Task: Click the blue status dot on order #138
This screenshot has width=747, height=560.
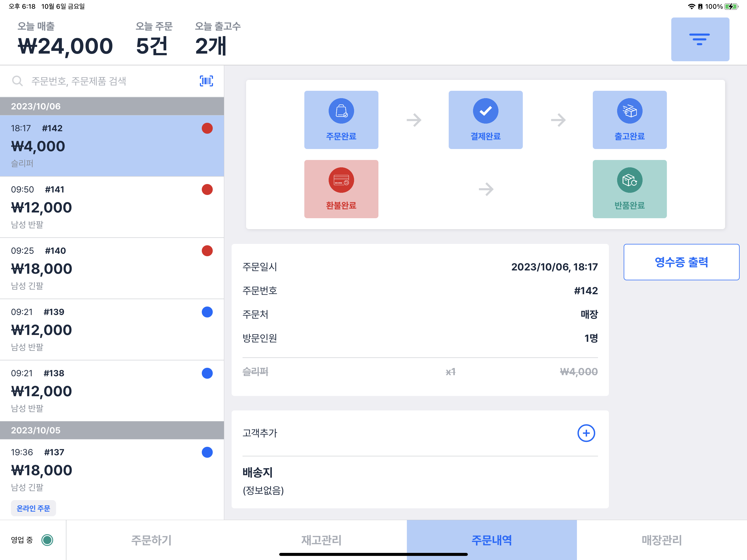Action: (x=207, y=373)
